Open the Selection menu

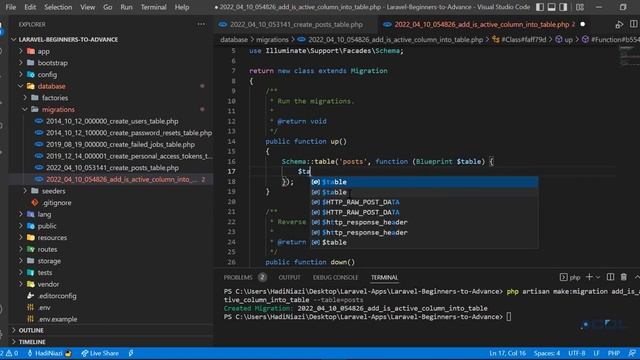tap(58, 7)
